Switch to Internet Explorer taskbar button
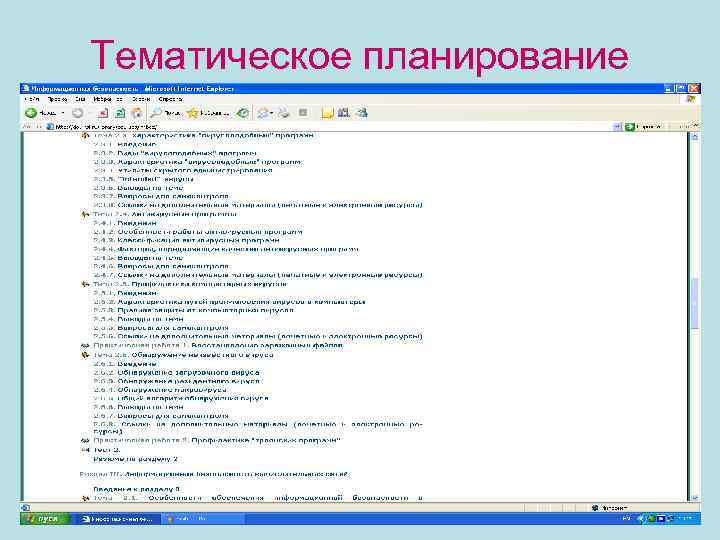Screen dimensions: 720x540 click(118, 519)
